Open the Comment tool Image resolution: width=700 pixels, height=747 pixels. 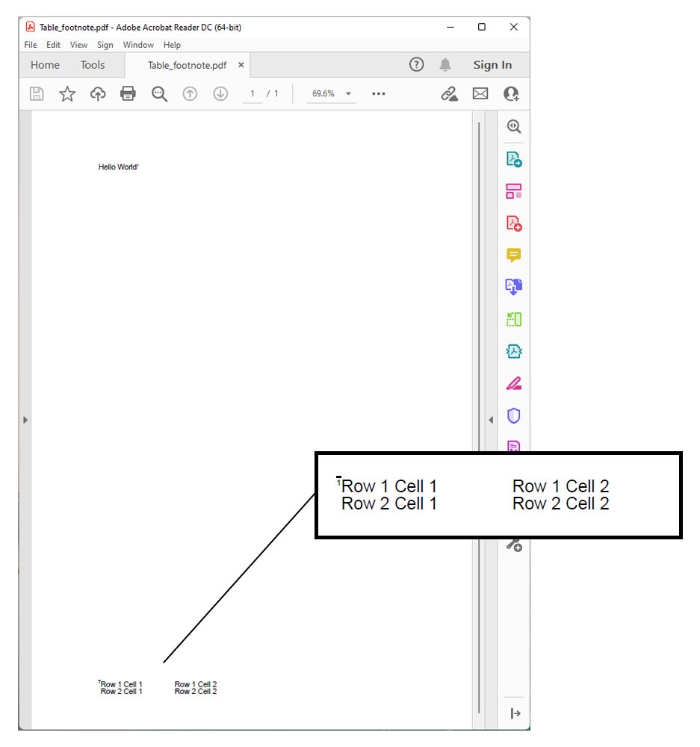coord(513,255)
